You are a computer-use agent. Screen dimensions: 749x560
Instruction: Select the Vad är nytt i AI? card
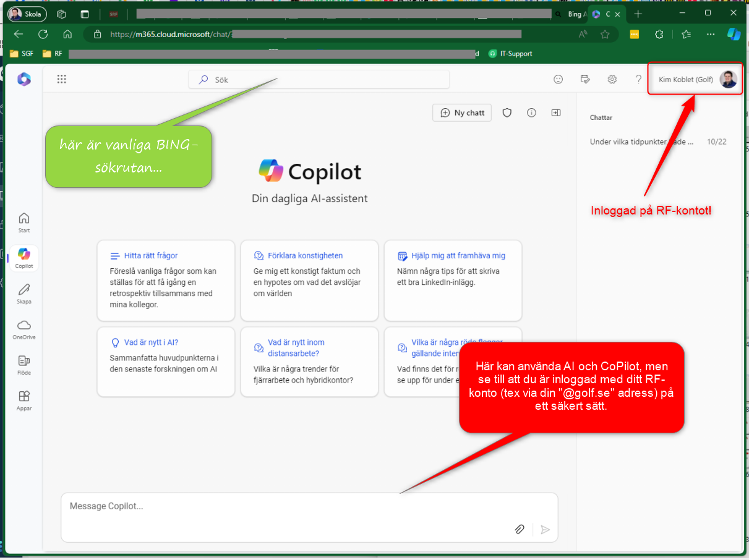coord(166,362)
